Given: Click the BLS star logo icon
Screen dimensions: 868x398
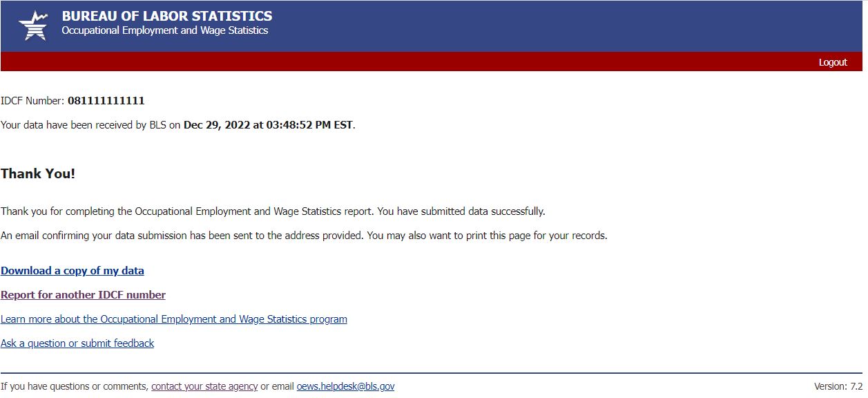Looking at the screenshot, I should pos(33,26).
